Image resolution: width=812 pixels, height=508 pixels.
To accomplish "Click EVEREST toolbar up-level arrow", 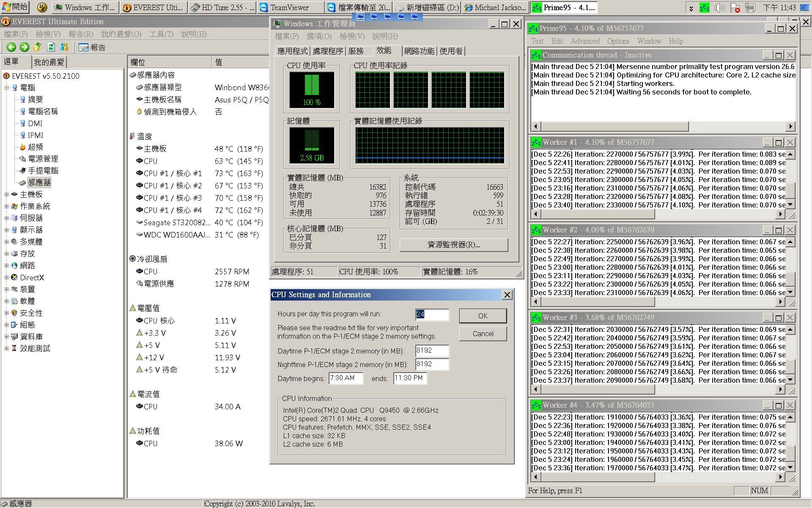I will click(38, 47).
